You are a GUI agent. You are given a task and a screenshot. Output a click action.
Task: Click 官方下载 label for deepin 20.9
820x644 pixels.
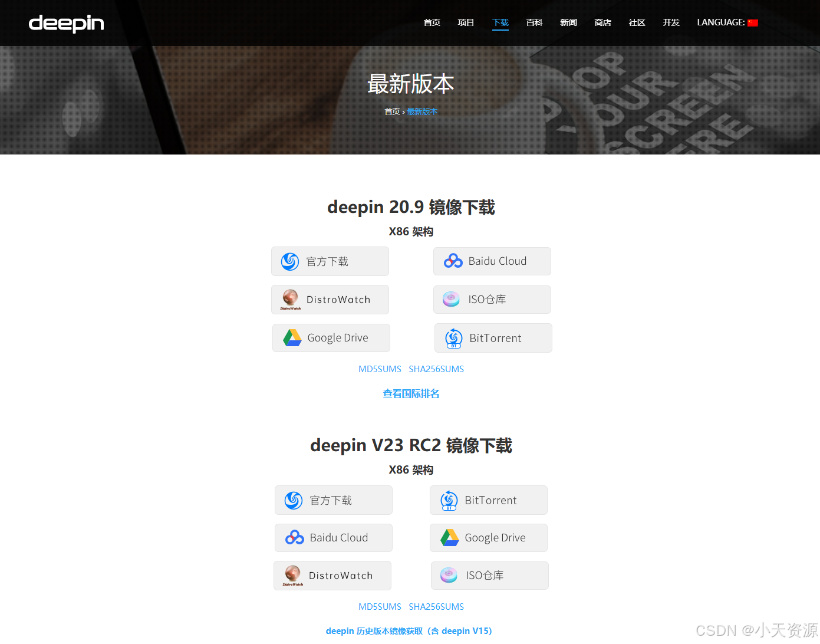327,261
